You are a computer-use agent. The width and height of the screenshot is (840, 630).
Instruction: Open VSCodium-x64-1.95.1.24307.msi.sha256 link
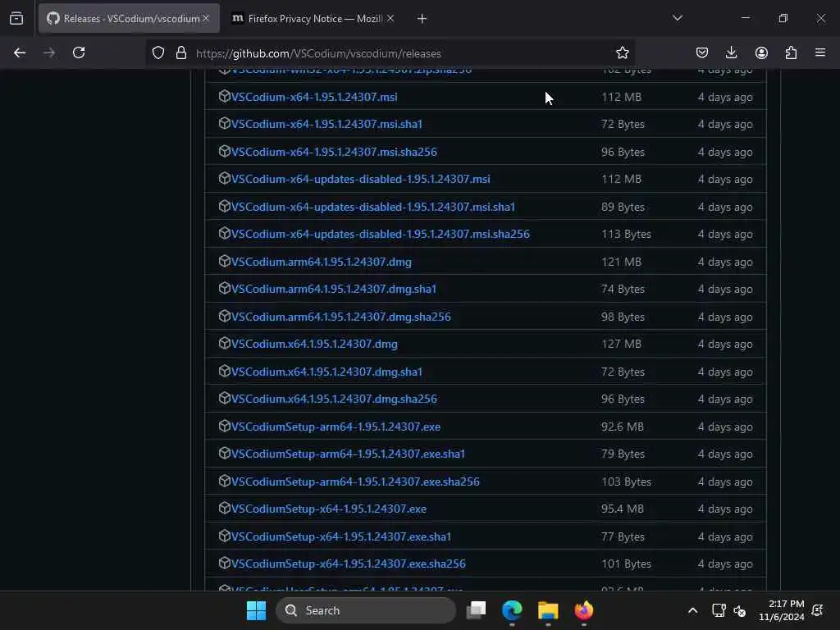(334, 152)
